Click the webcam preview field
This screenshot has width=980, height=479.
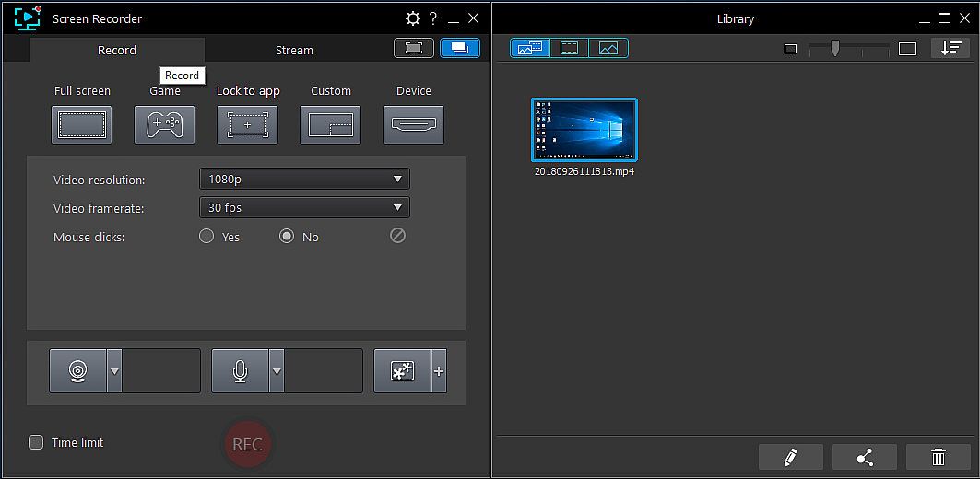click(161, 371)
